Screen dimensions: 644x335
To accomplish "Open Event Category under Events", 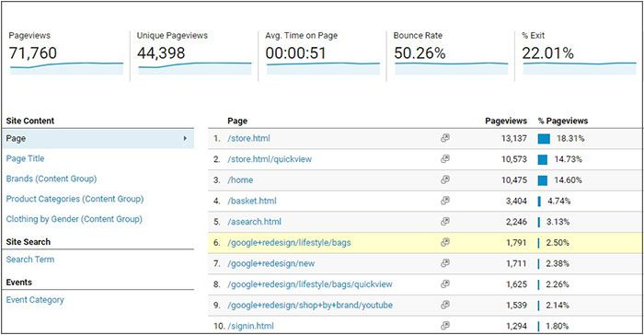I will point(35,300).
